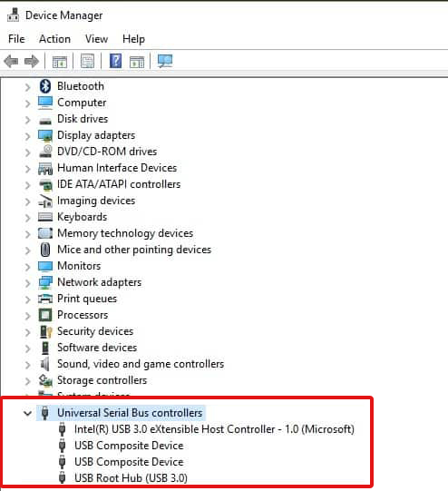Click the Human Interface Devices icon
Image resolution: width=448 pixels, height=491 pixels.
coord(45,169)
